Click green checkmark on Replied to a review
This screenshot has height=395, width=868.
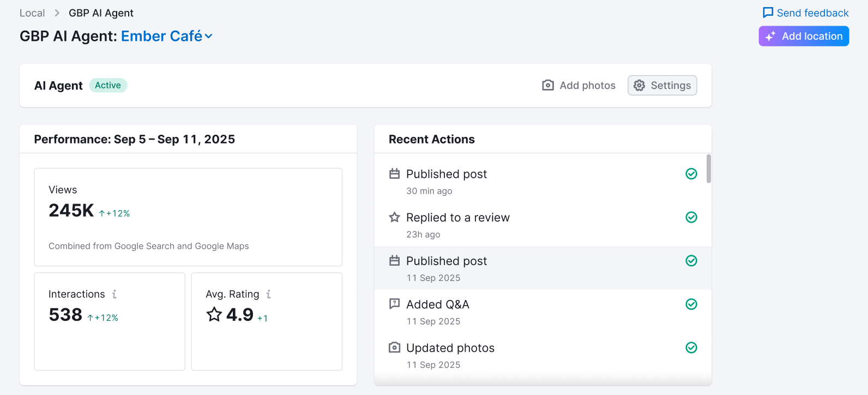pos(691,217)
